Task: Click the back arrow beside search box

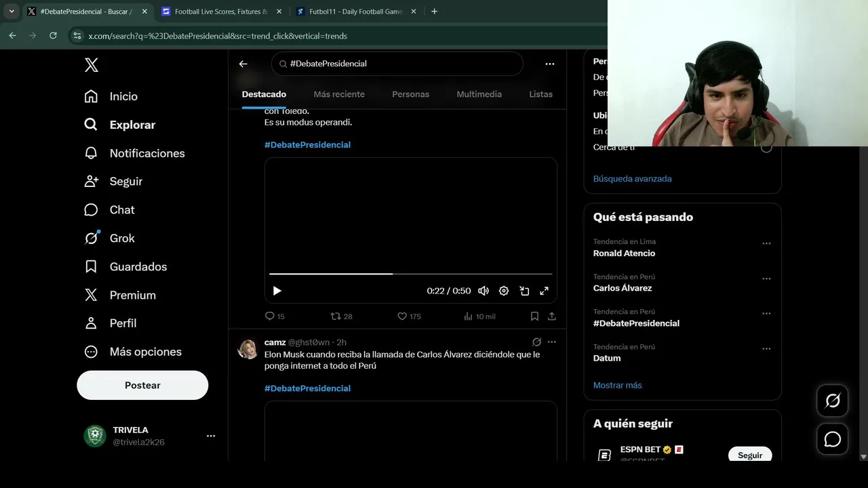Action: tap(243, 64)
